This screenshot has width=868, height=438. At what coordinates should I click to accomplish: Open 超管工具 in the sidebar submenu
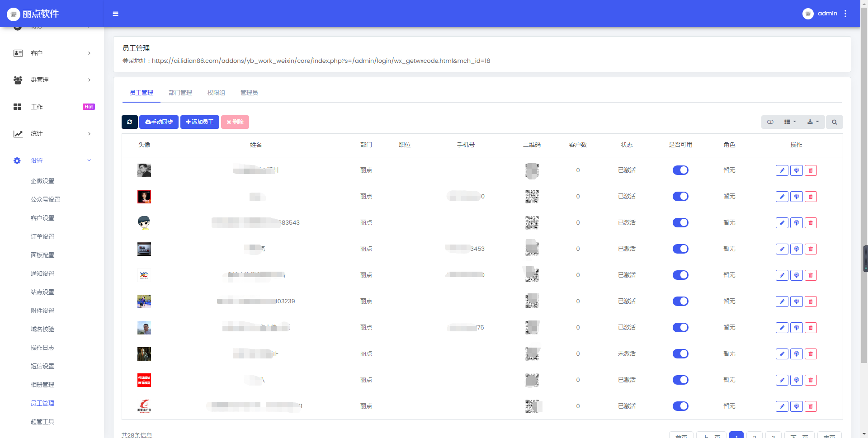pyautogui.click(x=42, y=422)
